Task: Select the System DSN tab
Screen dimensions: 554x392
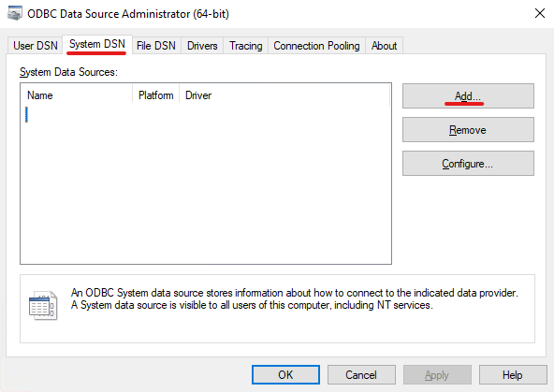Action: click(x=97, y=45)
